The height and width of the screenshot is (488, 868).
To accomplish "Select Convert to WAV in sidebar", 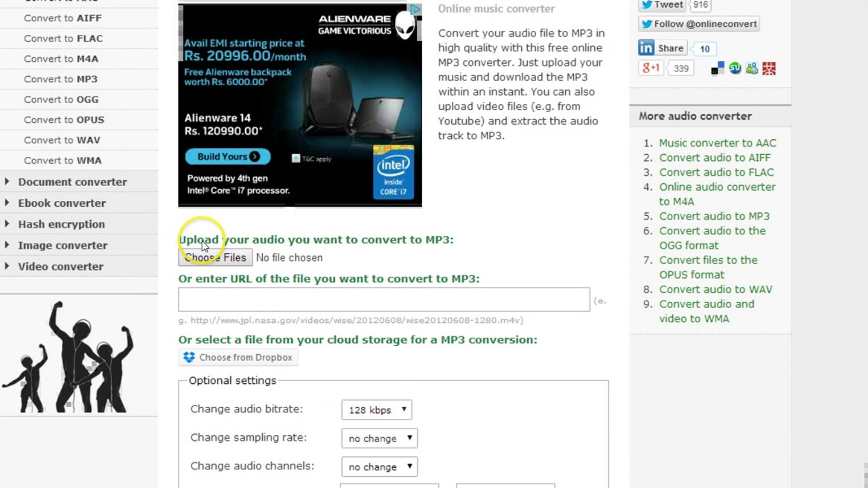I will point(62,140).
